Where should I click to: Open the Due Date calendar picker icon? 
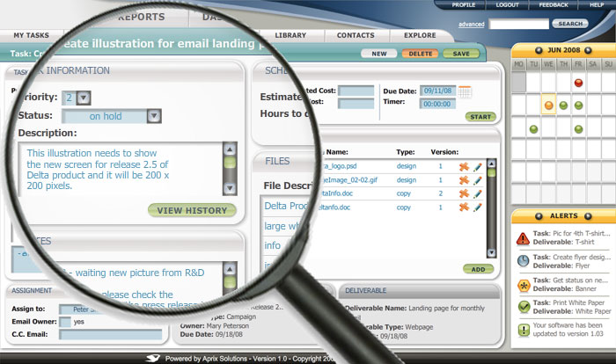click(465, 91)
